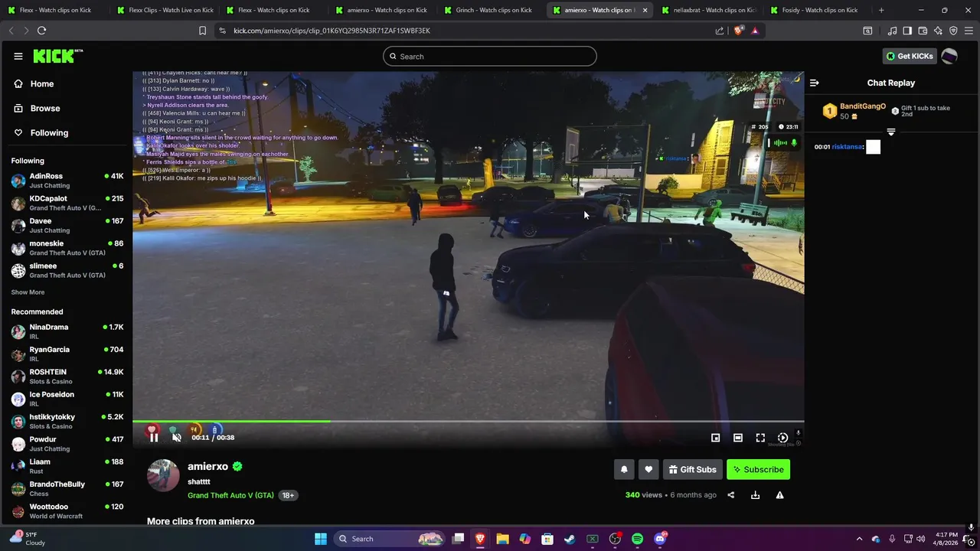The width and height of the screenshot is (980, 551).
Task: Open browser media controls music icon
Action: click(x=892, y=31)
